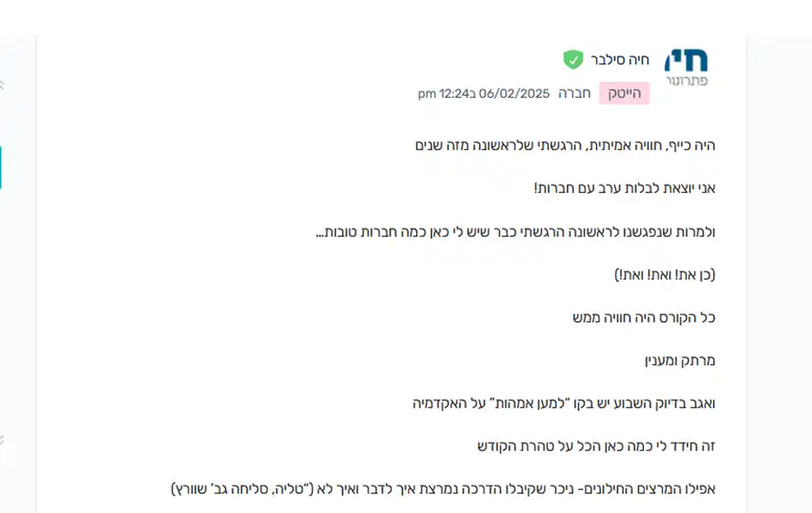Open the חי פתרונות avatar logo
The width and height of the screenshot is (812, 513).
[x=687, y=68]
